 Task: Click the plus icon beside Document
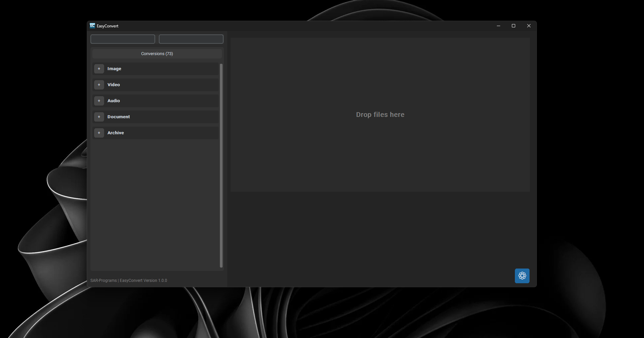click(99, 117)
